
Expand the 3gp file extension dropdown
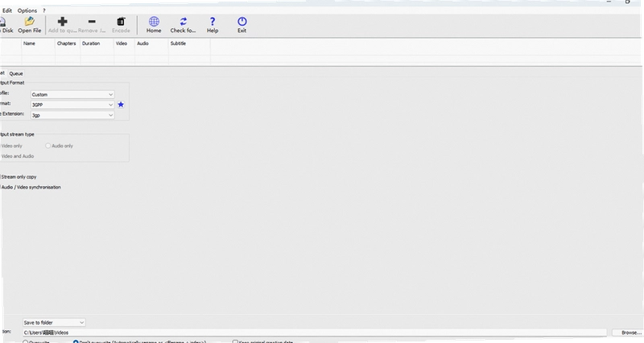72,115
